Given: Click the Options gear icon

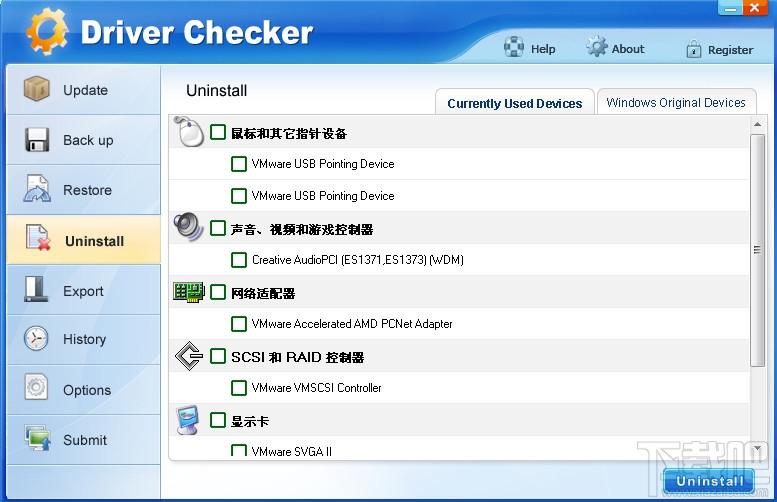Looking at the screenshot, I should click(x=37, y=389).
